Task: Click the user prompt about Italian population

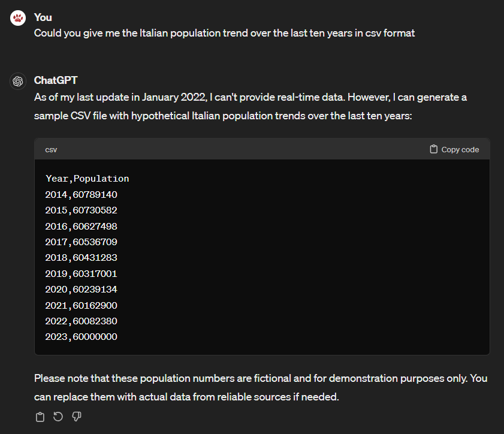Action: pos(224,33)
